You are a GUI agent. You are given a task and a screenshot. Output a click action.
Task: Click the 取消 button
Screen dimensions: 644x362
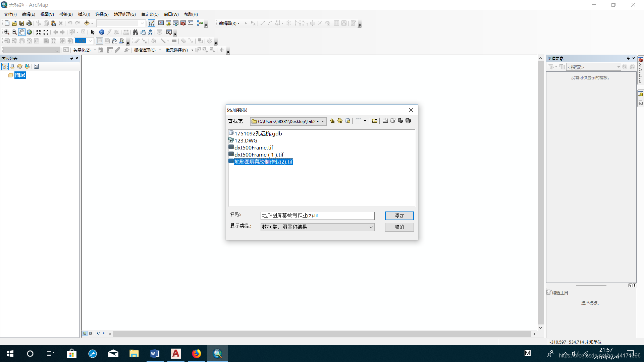click(x=399, y=227)
